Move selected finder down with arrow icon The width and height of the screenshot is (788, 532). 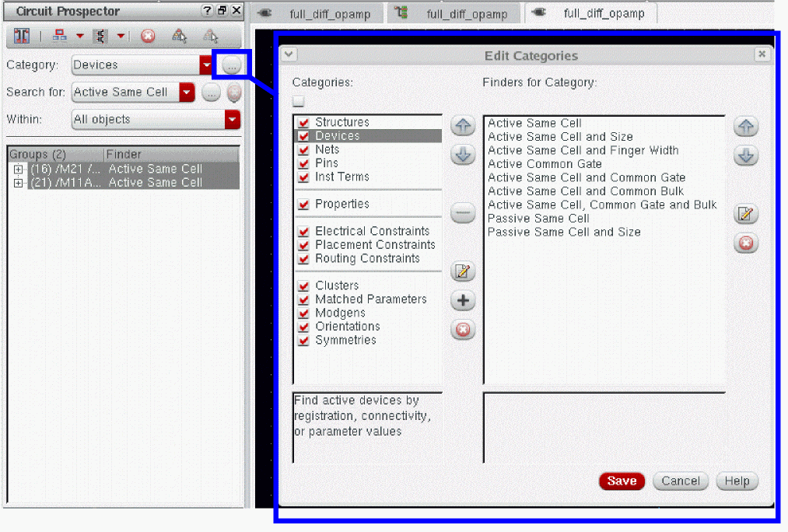(x=746, y=156)
